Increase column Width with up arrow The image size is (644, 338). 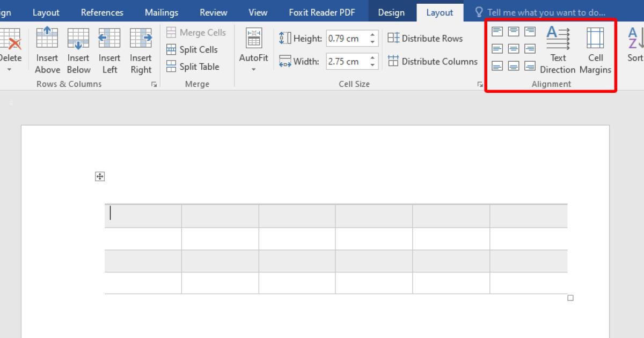coord(372,57)
